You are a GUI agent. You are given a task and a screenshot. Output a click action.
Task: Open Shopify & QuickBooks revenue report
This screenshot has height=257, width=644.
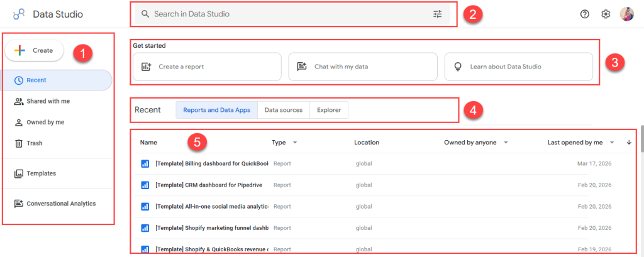coord(211,249)
